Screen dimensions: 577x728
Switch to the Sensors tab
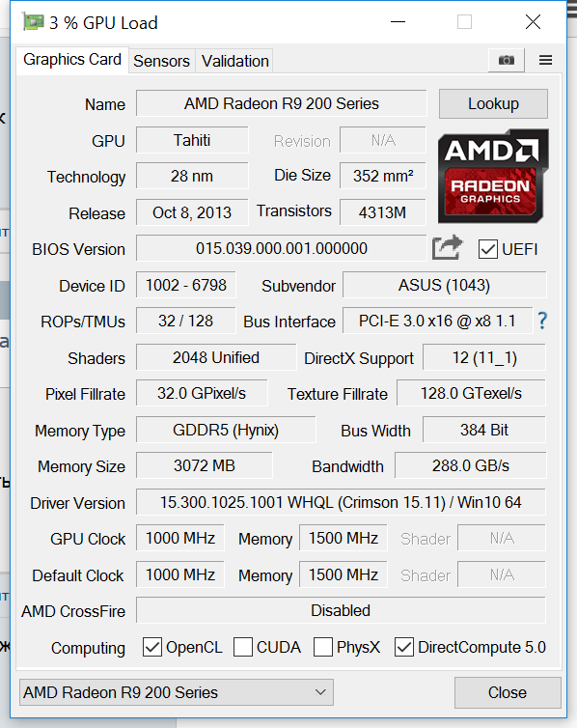click(x=161, y=61)
